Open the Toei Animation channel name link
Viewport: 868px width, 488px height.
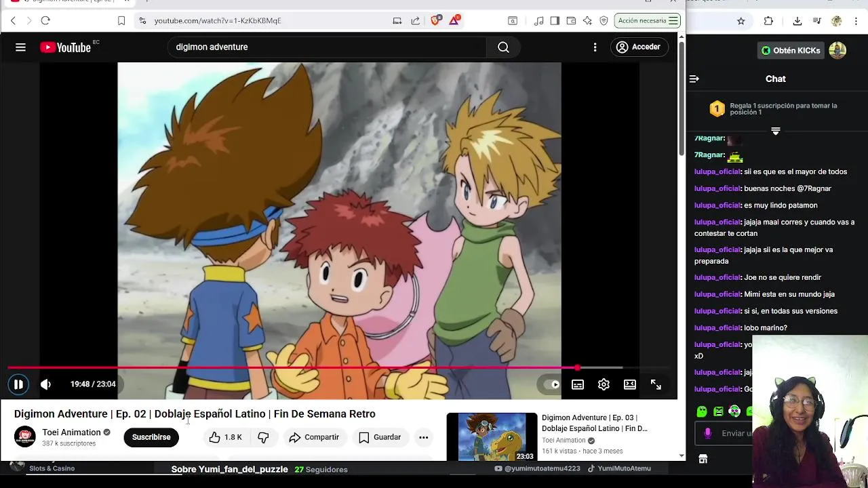click(x=71, y=432)
